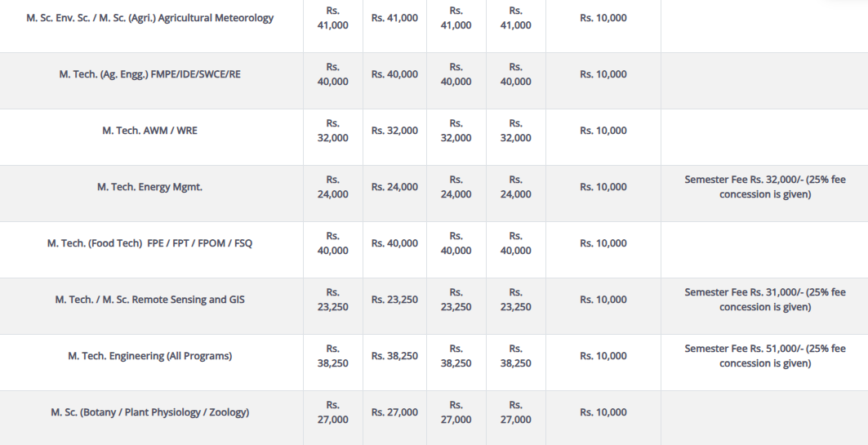Select the M. Tech. (Ag. Engg.) FMPE/IDE/SWCE/RE cell

click(150, 74)
